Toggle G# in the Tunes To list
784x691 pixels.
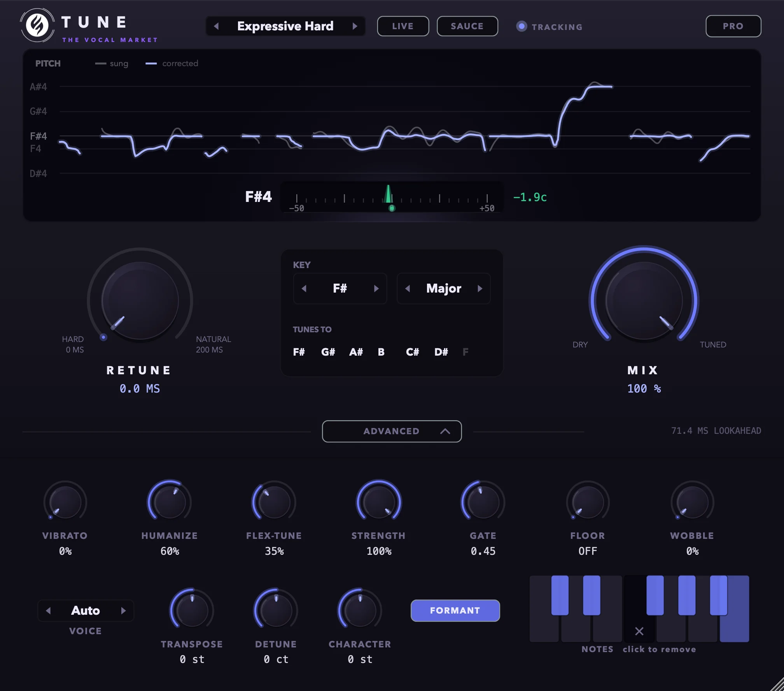(x=328, y=352)
